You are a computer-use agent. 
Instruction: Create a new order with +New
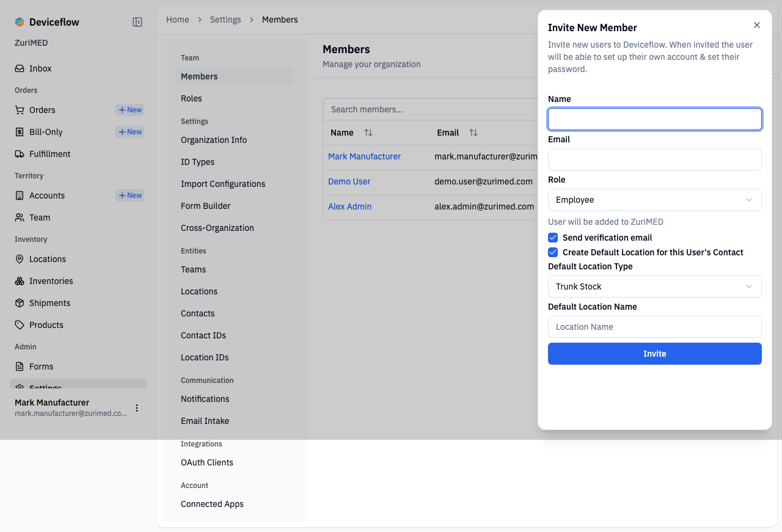coord(130,110)
